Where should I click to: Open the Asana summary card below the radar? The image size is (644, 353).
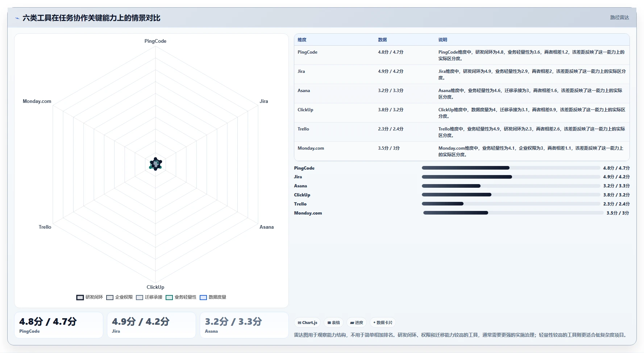point(244,325)
